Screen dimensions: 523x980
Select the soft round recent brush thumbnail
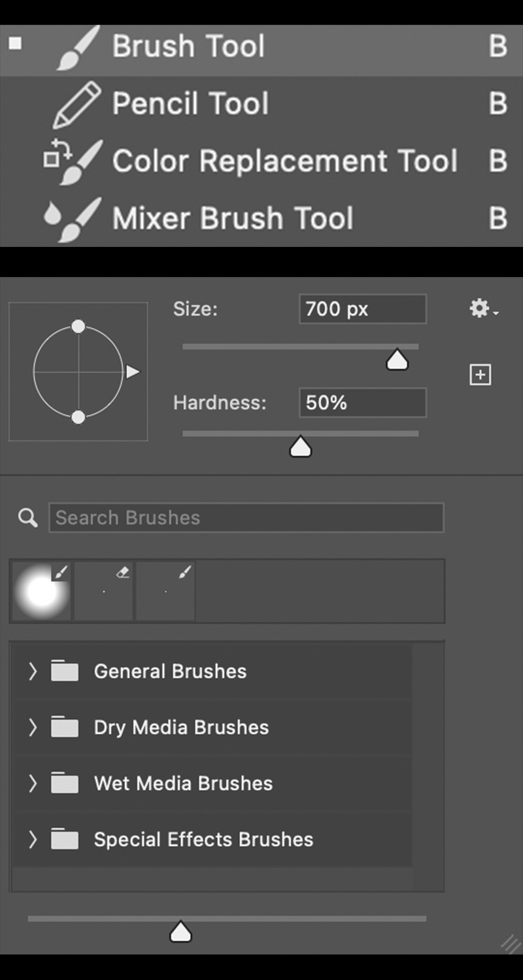click(x=42, y=591)
